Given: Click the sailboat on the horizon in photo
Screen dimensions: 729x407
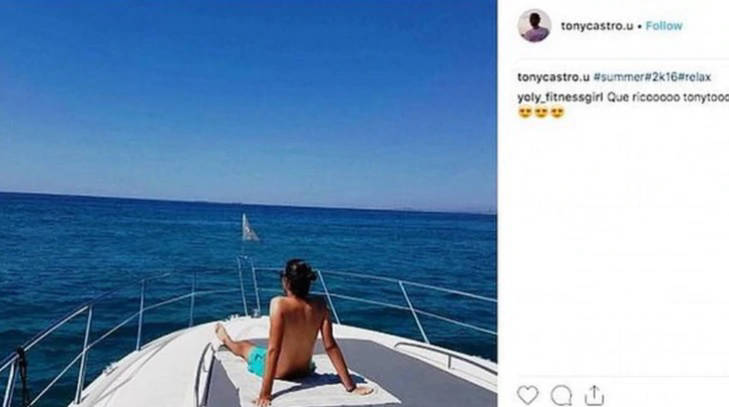Looking at the screenshot, I should (249, 227).
